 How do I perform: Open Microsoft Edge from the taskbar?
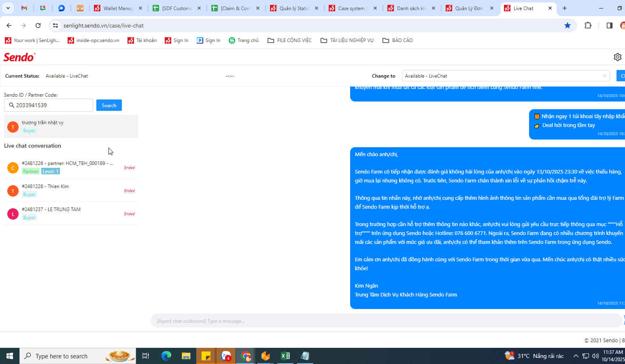pyautogui.click(x=166, y=356)
